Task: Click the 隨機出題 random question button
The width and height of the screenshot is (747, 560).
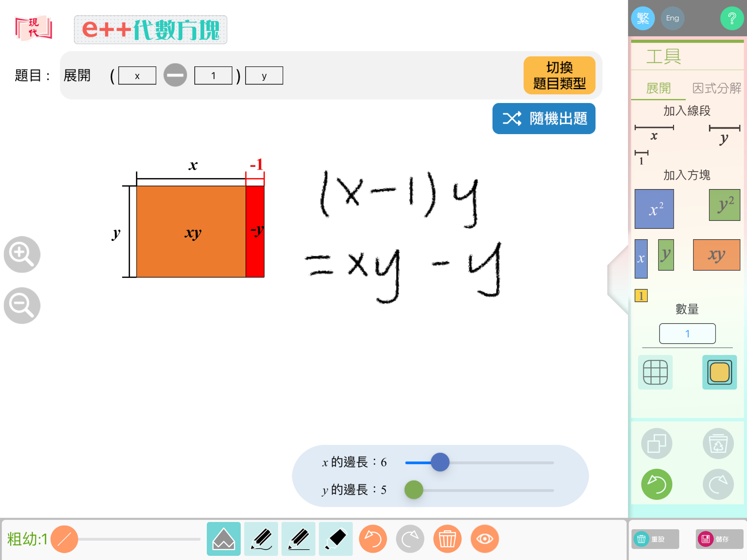Action: point(544,119)
